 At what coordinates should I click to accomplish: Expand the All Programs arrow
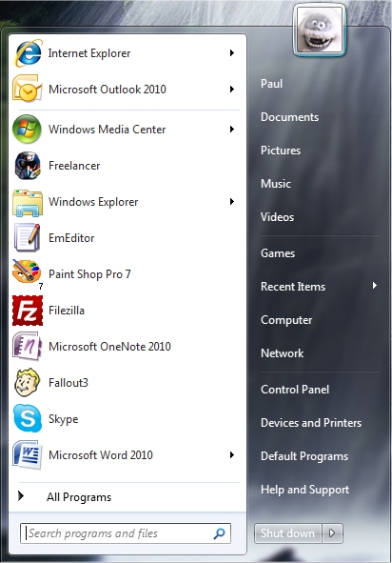21,496
